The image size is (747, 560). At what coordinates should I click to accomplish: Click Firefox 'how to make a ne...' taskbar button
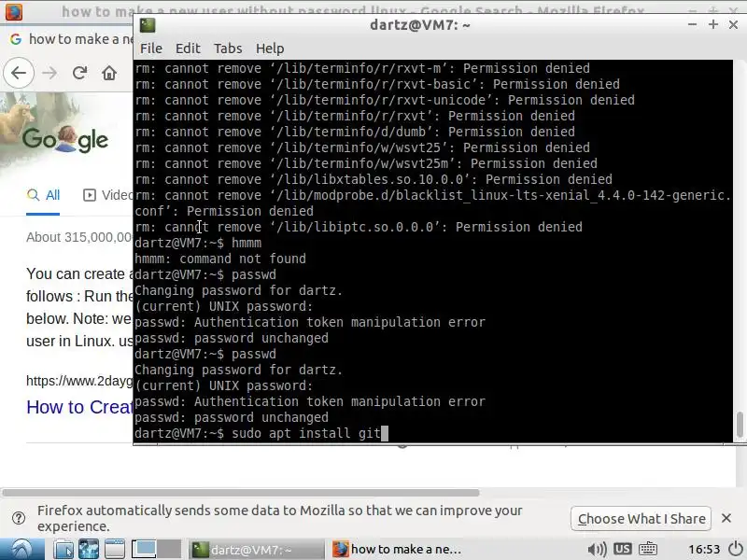398,550
